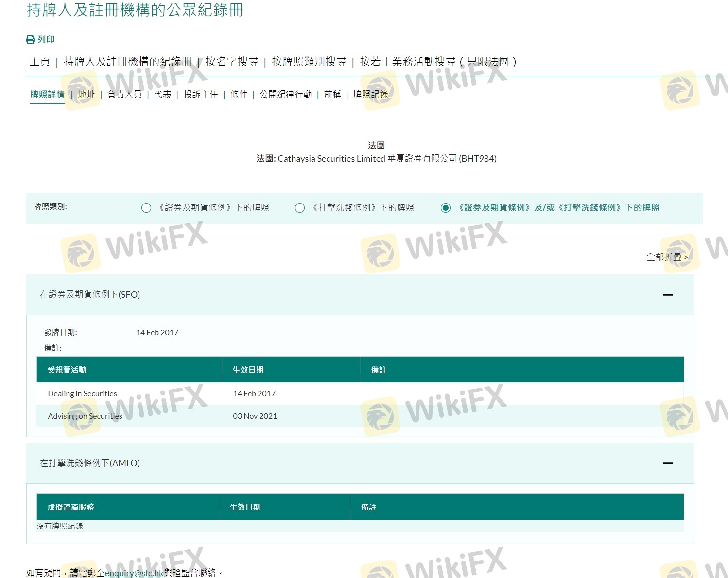
Task: Open the 公開紀律行動 tab
Action: (x=285, y=94)
